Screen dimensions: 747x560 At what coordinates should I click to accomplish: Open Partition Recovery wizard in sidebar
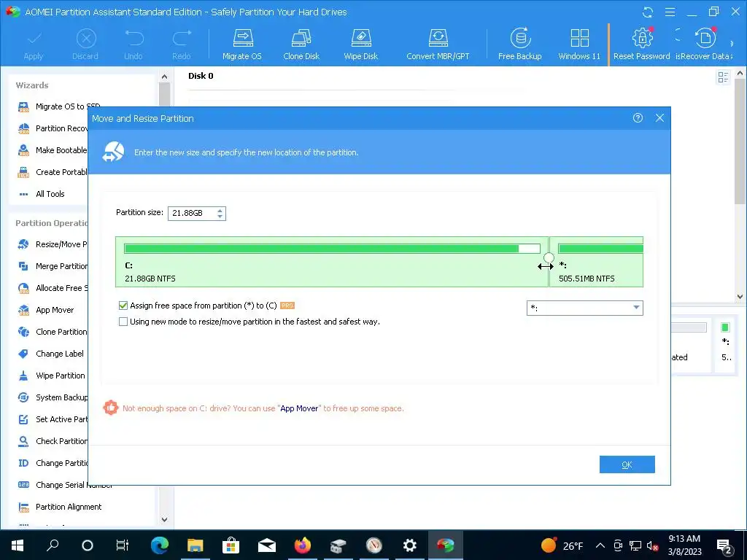click(53, 128)
